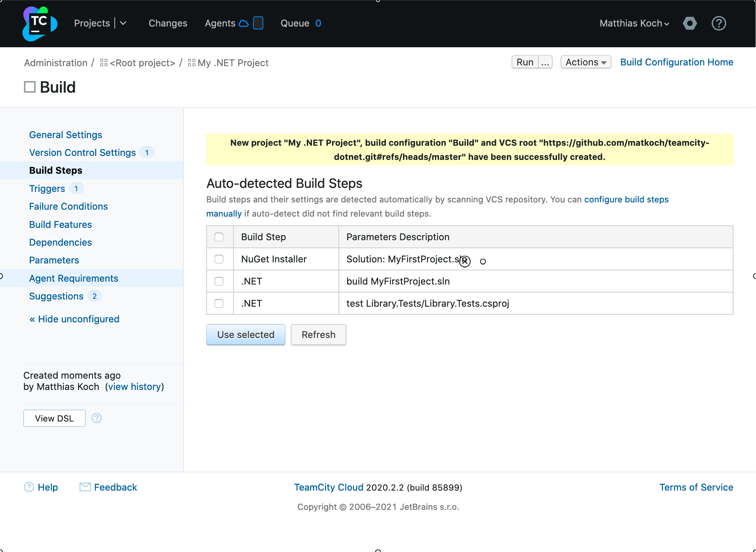Open the cloud agents icon
Image resolution: width=756 pixels, height=552 pixels.
tap(244, 23)
